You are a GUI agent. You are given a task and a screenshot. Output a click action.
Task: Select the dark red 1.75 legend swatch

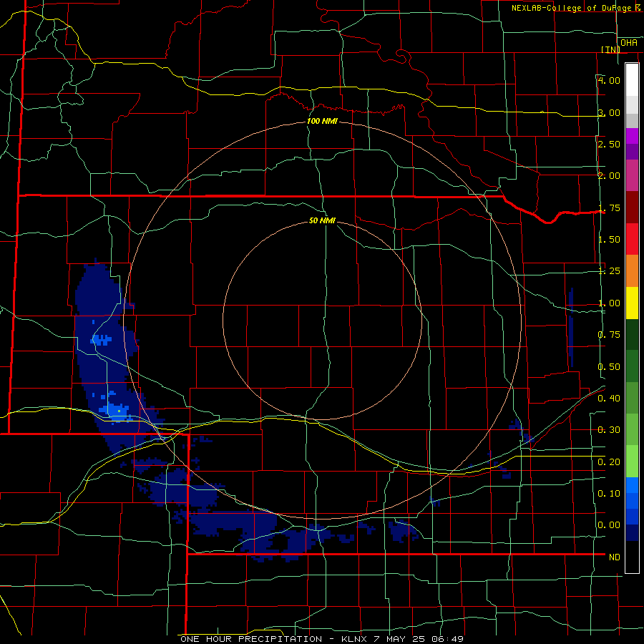(632, 207)
